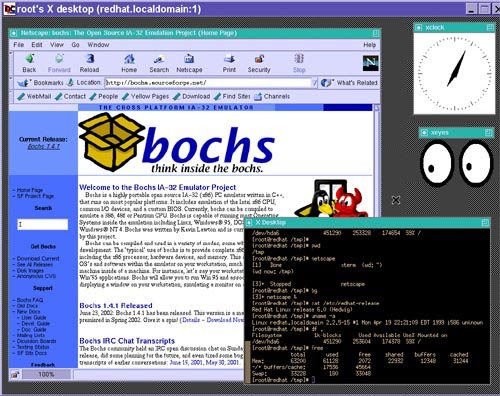Collapse the location toolbar handle
Screen dimensions: 500x396
point(11,83)
